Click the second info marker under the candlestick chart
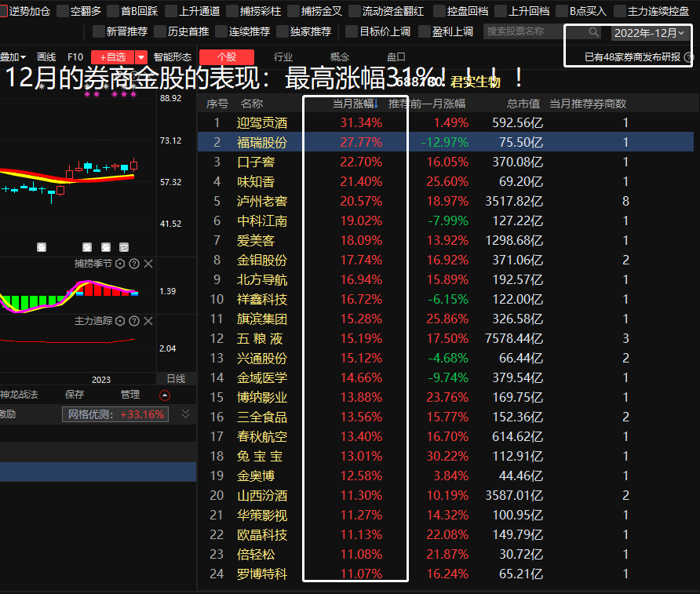The image size is (700, 594). 87,247
